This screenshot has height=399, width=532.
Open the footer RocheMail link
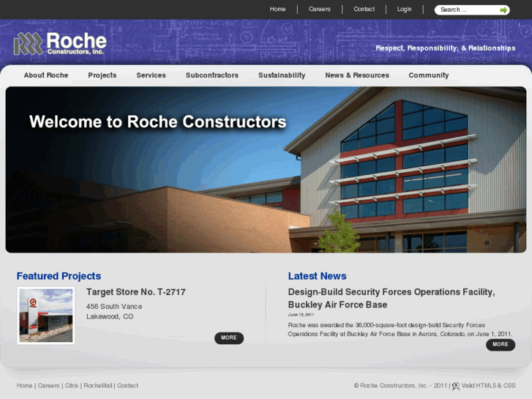pos(98,386)
